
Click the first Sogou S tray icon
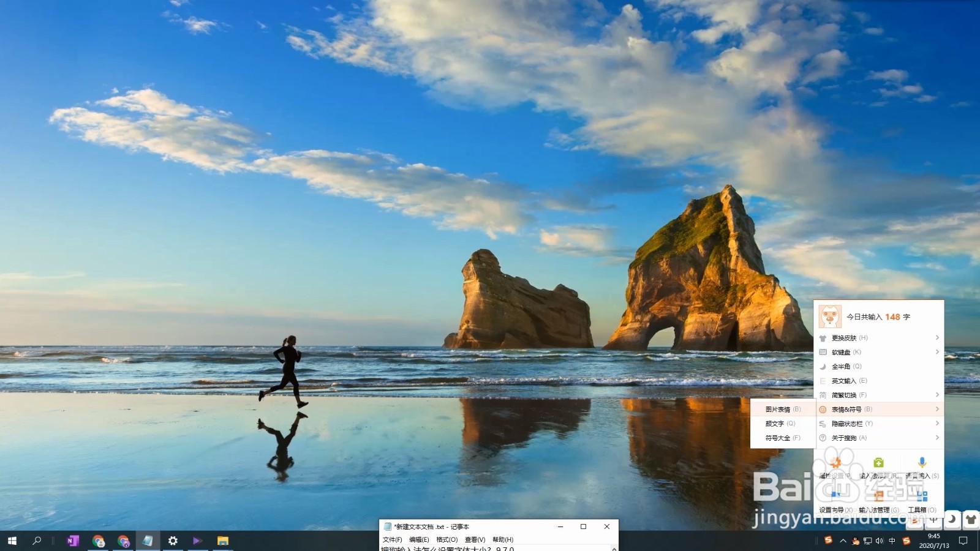pos(828,540)
